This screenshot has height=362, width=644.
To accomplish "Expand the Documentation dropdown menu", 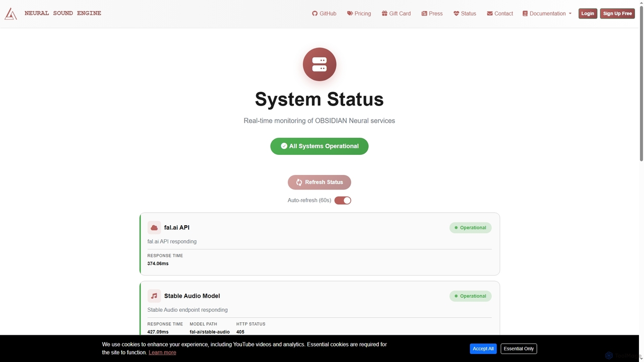I will [547, 14].
